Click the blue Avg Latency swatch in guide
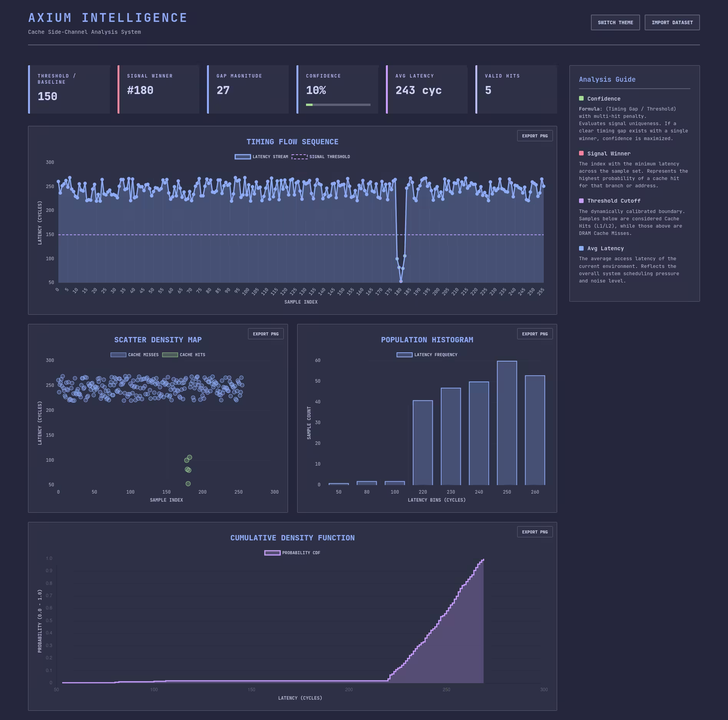 (581, 248)
